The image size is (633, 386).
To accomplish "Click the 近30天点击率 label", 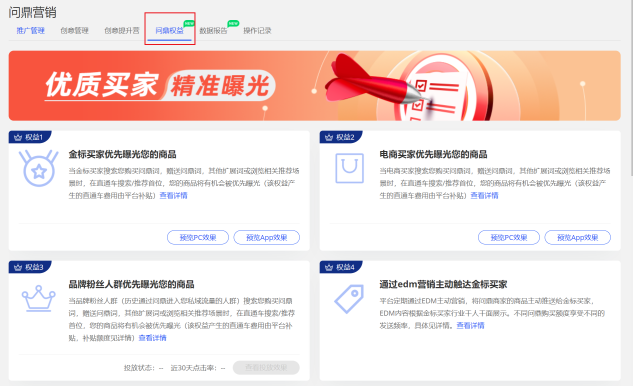I will point(193,368).
